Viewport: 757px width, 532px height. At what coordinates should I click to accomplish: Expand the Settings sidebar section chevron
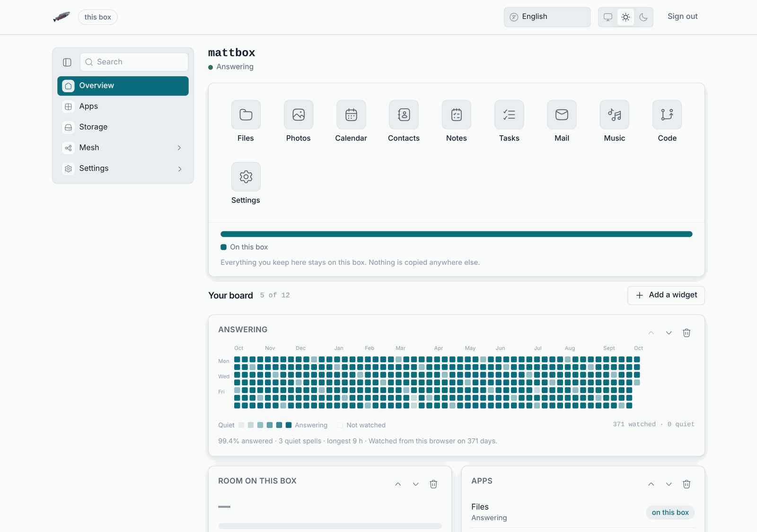point(179,169)
